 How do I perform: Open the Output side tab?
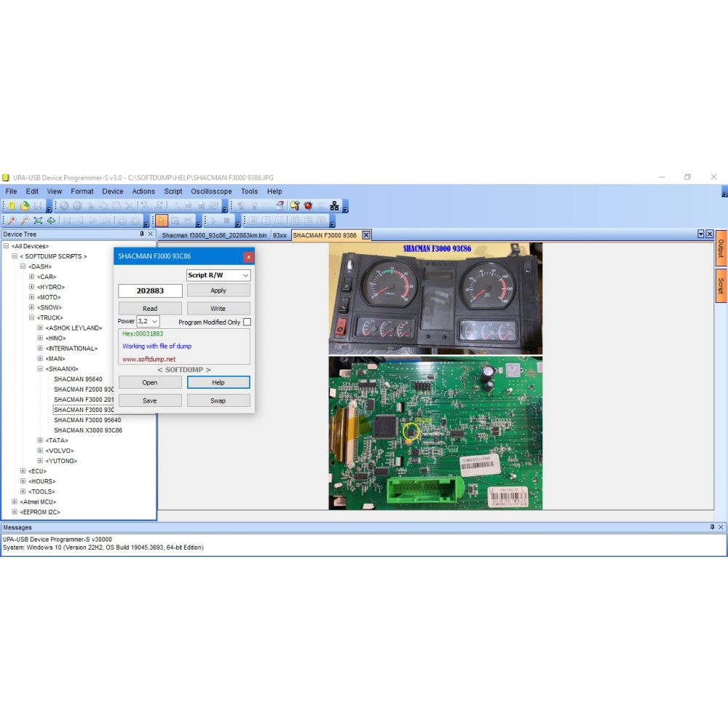coord(721,248)
